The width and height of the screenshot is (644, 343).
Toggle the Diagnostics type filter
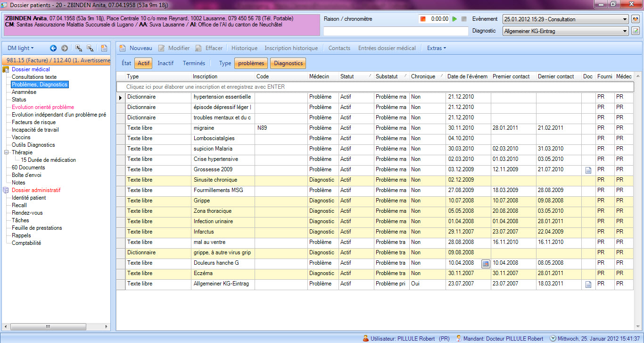[x=288, y=63]
